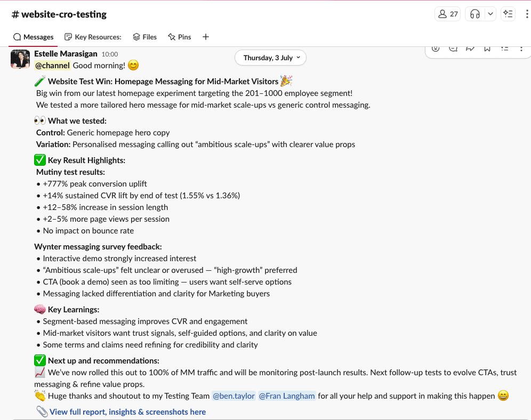
Task: Click 'Wynter messaging survey feedback:' heading
Action: [98, 247]
